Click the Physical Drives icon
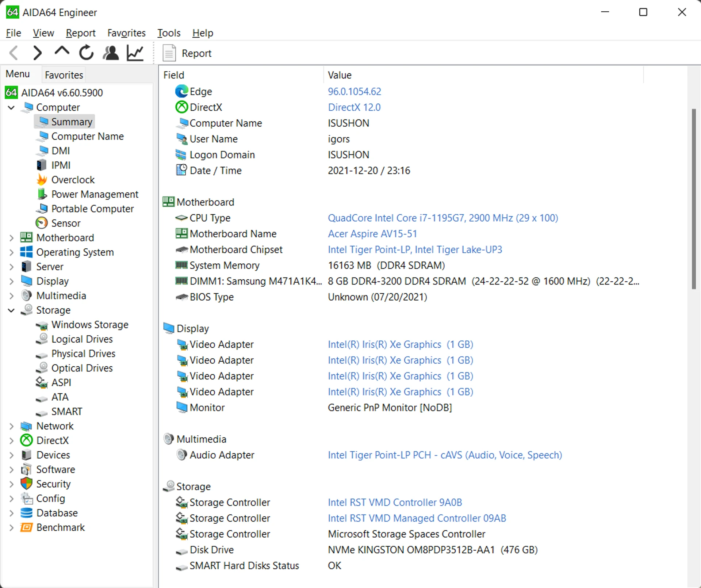701x588 pixels. (42, 355)
